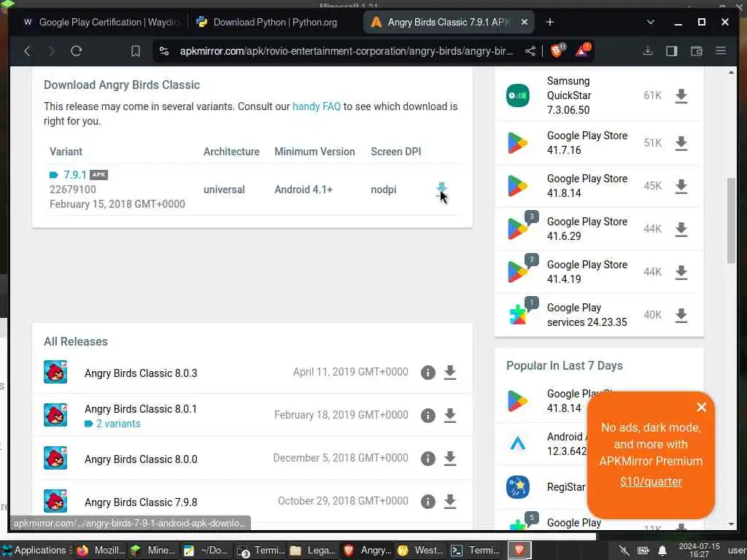Download Angry Birds Classic 8.0.3
The height and width of the screenshot is (560, 747).
449,373
